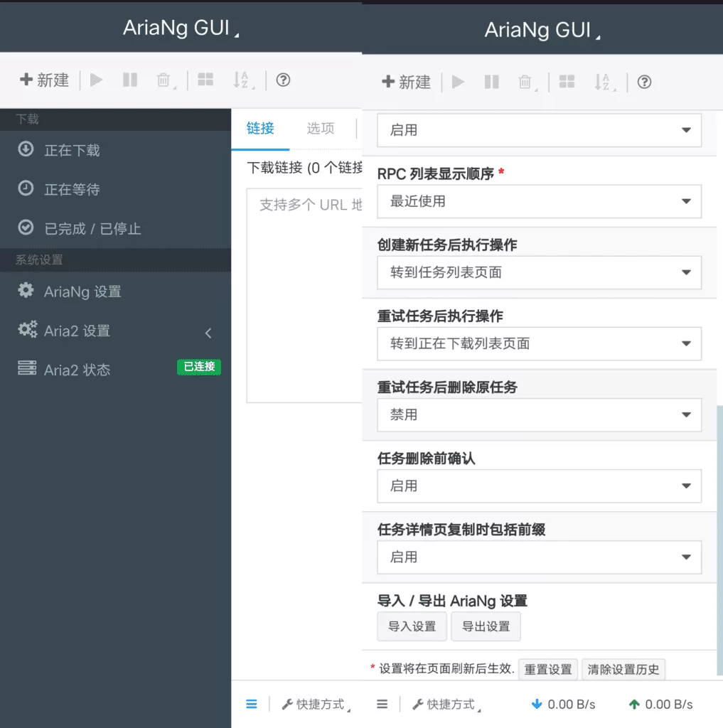Open the 任务删除前确认 dropdown
723x728 pixels.
pos(539,486)
